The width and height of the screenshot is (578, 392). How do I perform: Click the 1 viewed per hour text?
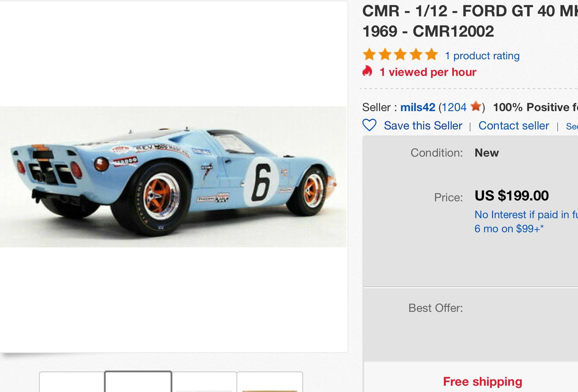coord(428,72)
